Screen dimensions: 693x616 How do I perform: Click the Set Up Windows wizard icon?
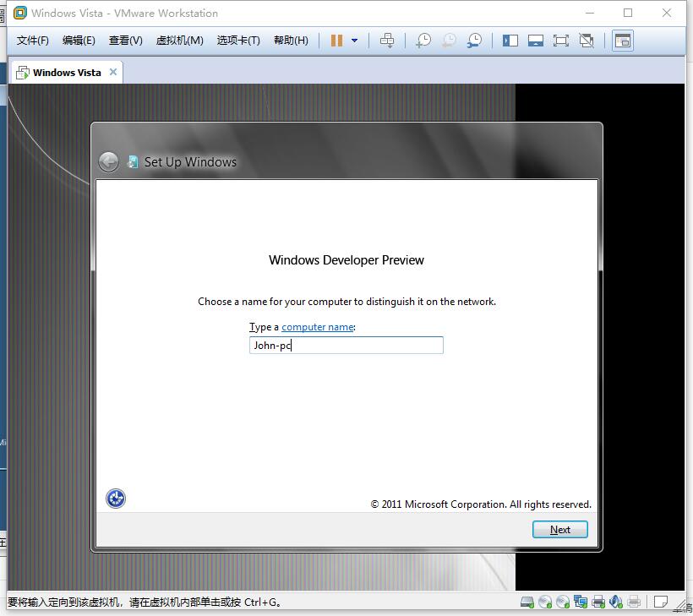132,162
